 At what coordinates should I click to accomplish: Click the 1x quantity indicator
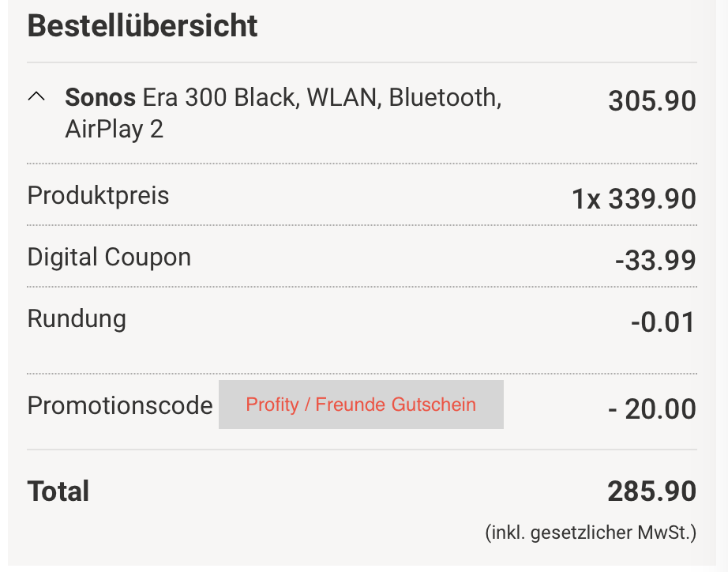pyautogui.click(x=587, y=199)
